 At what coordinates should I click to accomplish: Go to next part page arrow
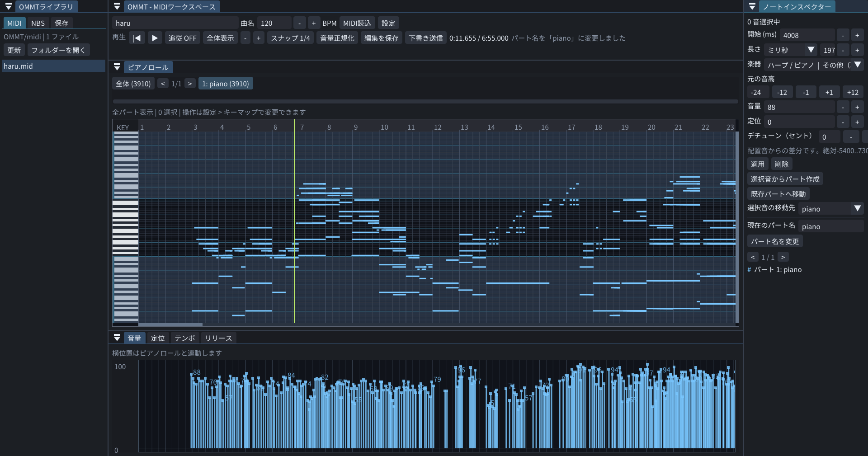(190, 84)
